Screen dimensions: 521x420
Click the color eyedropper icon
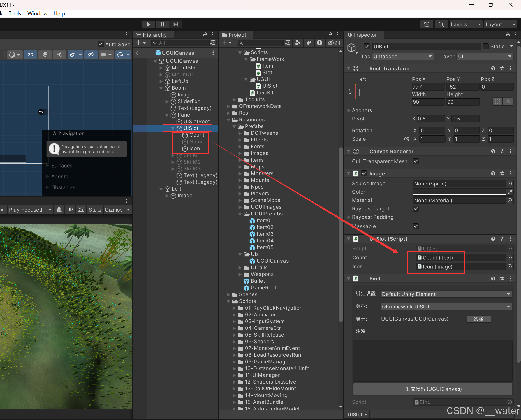point(510,192)
